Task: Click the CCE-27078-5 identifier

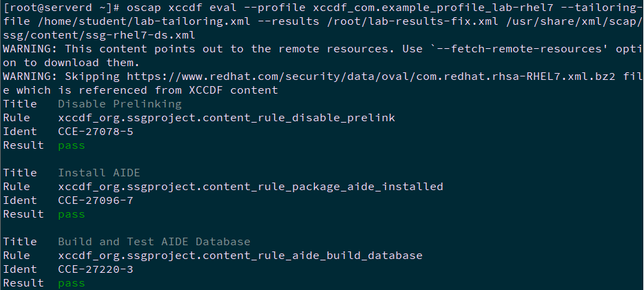Action: pos(96,132)
